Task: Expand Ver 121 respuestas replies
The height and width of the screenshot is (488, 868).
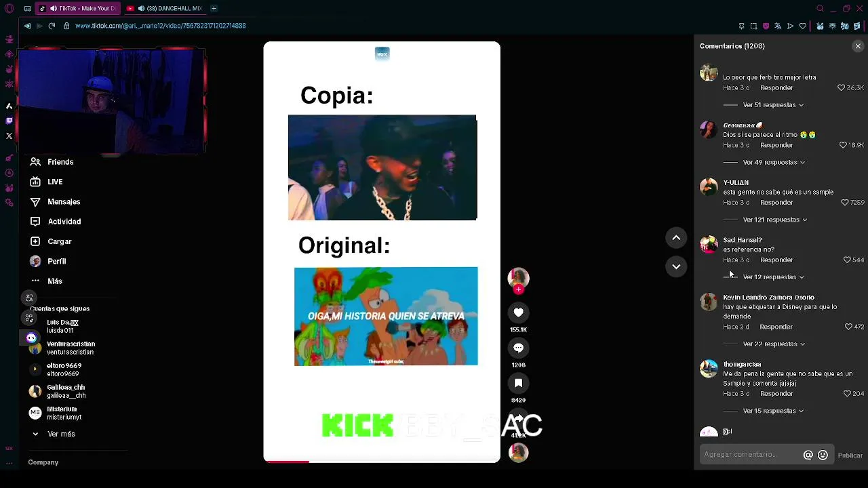Action: click(x=775, y=220)
